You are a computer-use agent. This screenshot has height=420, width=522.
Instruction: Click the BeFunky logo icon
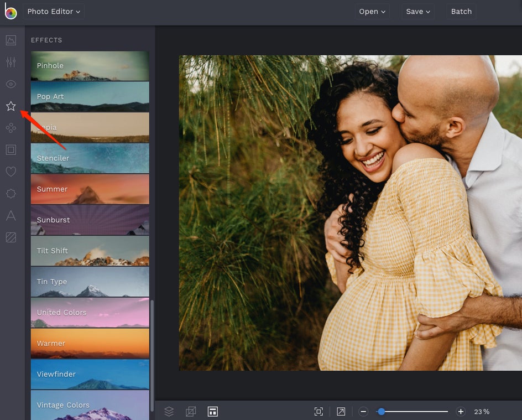(11, 12)
